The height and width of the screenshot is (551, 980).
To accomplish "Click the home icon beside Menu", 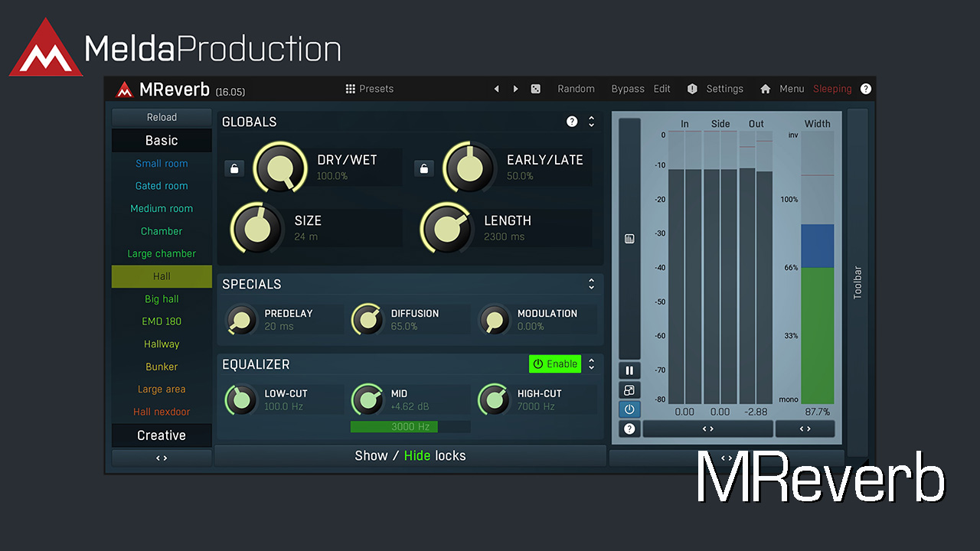I will coord(765,89).
